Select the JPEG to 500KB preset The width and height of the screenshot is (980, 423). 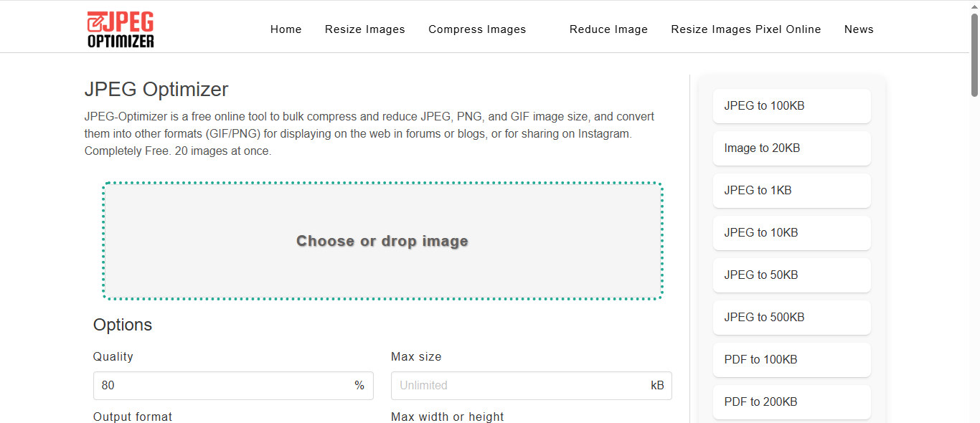791,317
